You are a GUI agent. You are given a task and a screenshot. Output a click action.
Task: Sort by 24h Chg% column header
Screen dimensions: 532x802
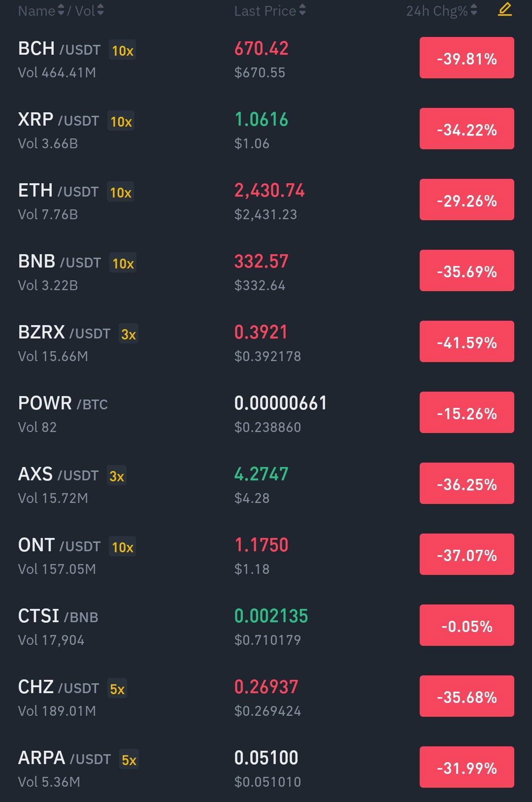click(442, 10)
